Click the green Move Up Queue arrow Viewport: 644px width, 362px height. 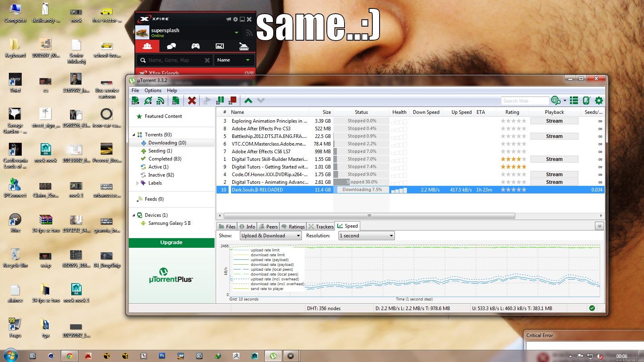(248, 101)
